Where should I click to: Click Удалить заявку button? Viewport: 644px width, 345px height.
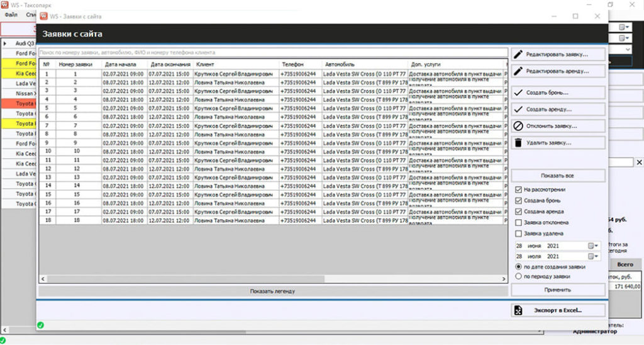pos(558,143)
